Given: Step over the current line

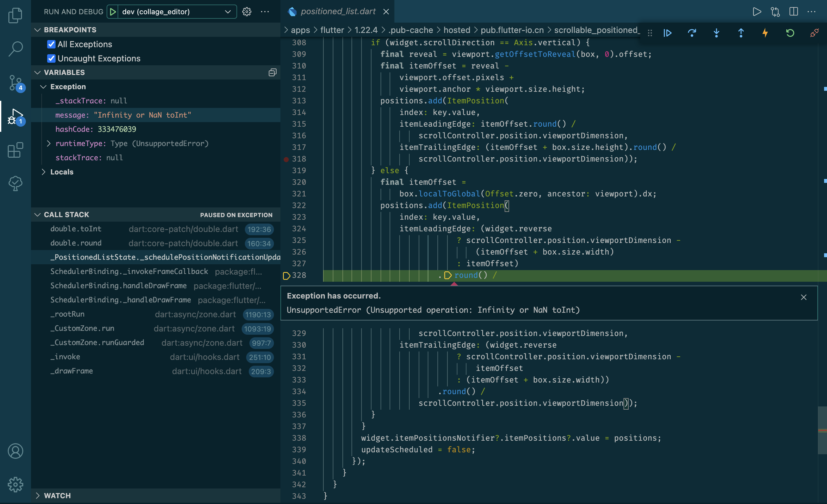Looking at the screenshot, I should coord(692,33).
